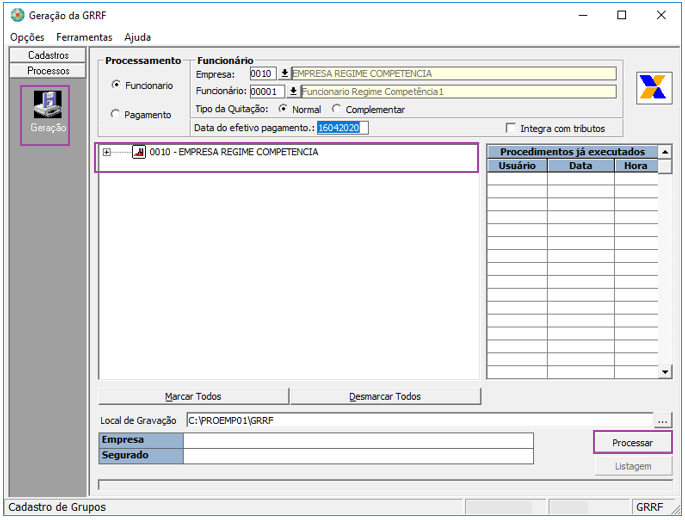Open Funcionário lookup arrow button

pyautogui.click(x=293, y=91)
